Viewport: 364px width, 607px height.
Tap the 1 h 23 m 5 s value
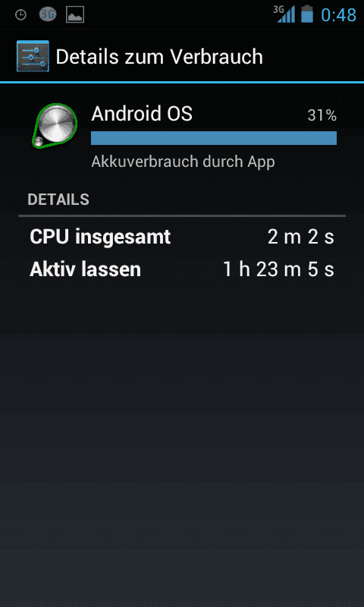click(x=278, y=269)
